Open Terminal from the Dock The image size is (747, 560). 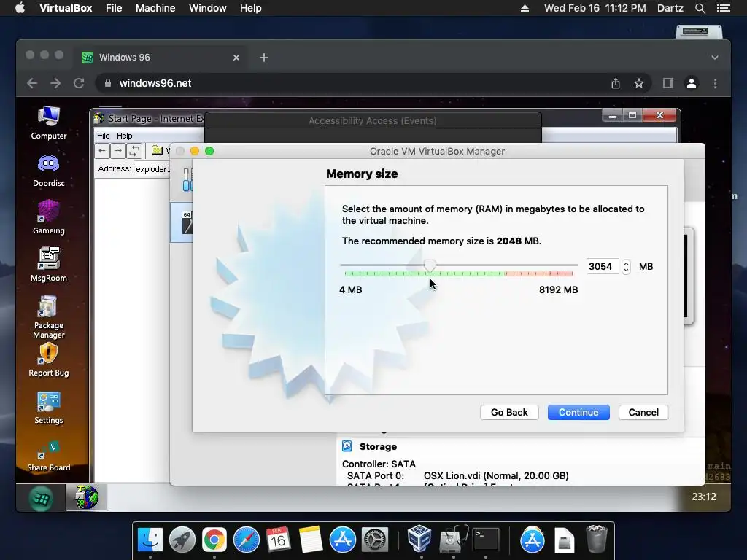coord(485,540)
